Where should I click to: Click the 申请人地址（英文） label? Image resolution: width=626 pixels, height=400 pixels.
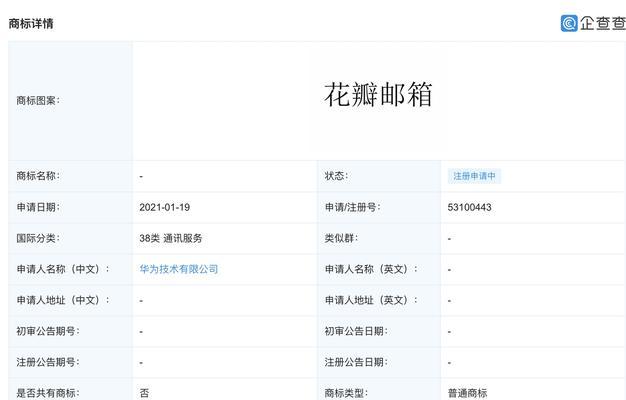tap(371, 300)
